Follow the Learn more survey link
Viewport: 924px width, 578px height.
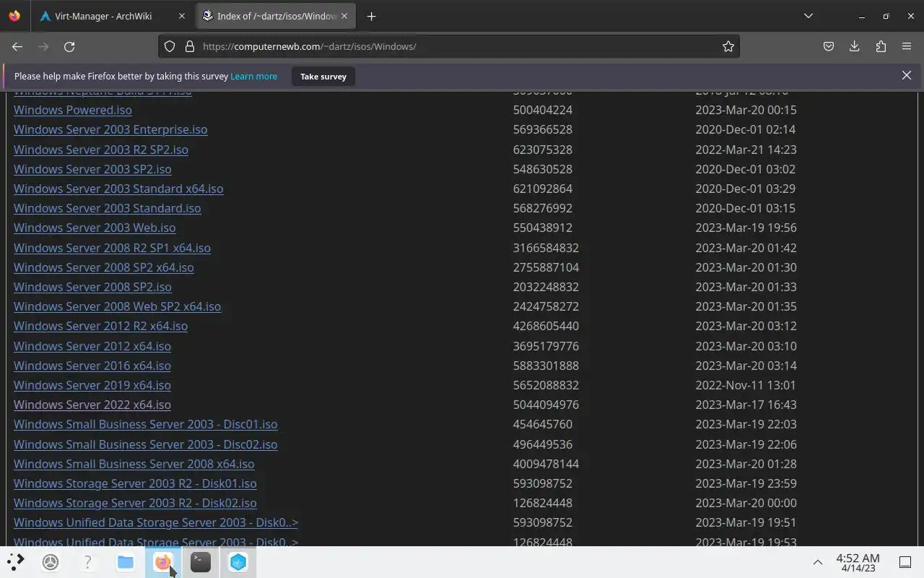[x=253, y=76]
